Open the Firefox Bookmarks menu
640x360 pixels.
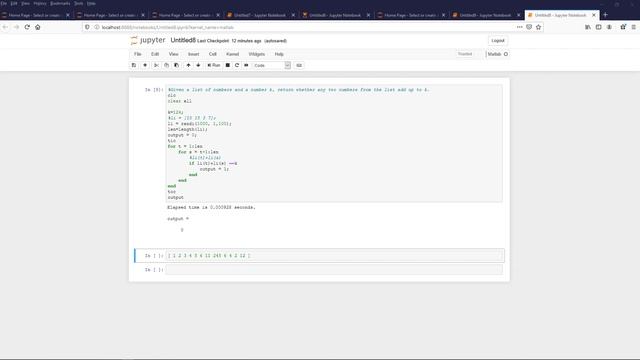tap(60, 3)
